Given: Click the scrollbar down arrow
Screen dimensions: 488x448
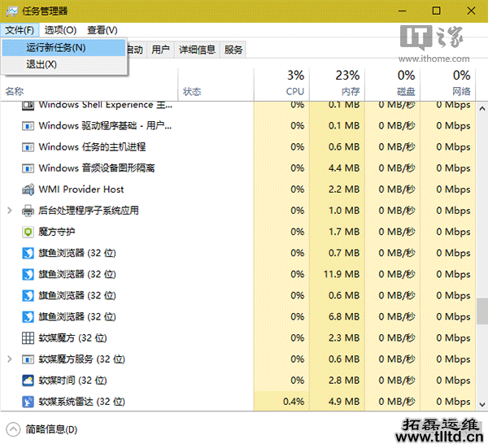Looking at the screenshot, I should coord(482,404).
